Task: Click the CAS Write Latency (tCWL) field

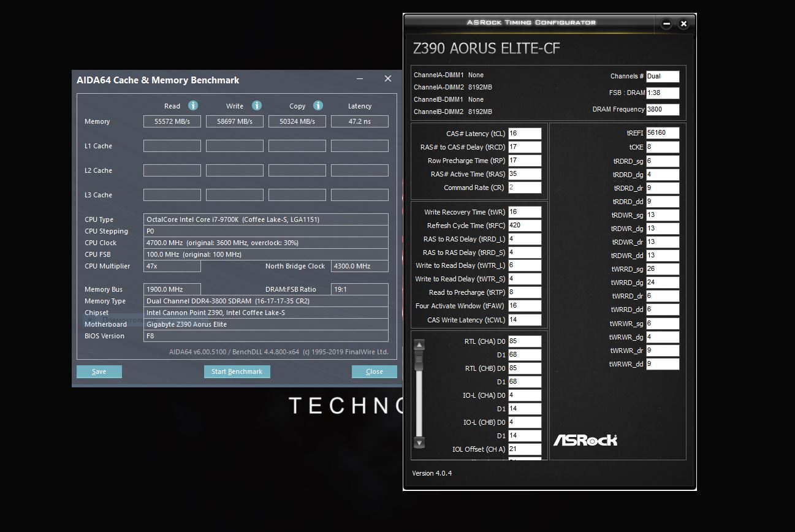Action: [x=525, y=320]
